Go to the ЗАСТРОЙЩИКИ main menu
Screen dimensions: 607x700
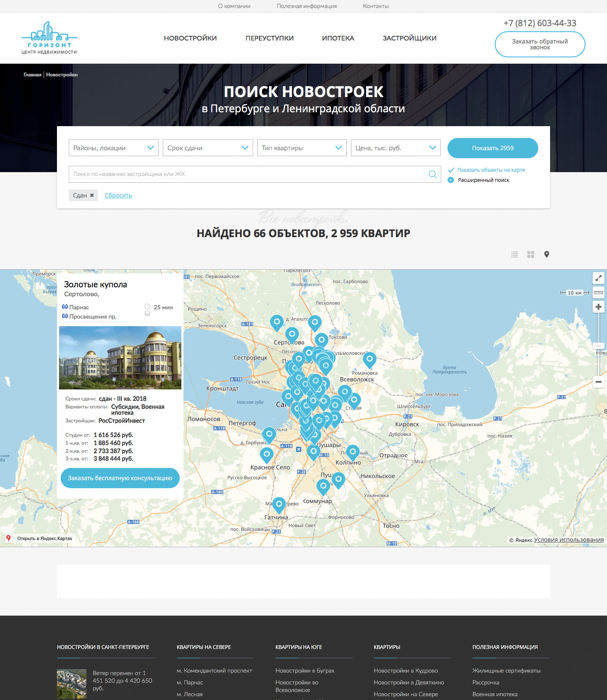(410, 38)
